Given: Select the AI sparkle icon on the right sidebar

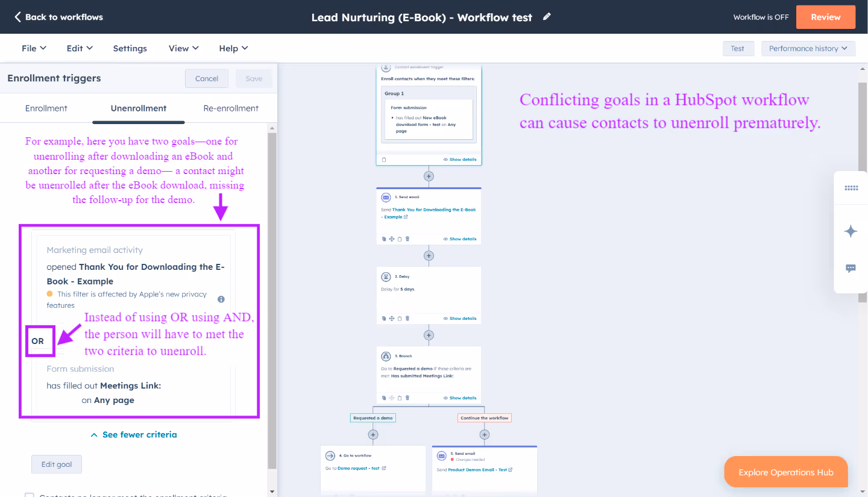Looking at the screenshot, I should (851, 231).
